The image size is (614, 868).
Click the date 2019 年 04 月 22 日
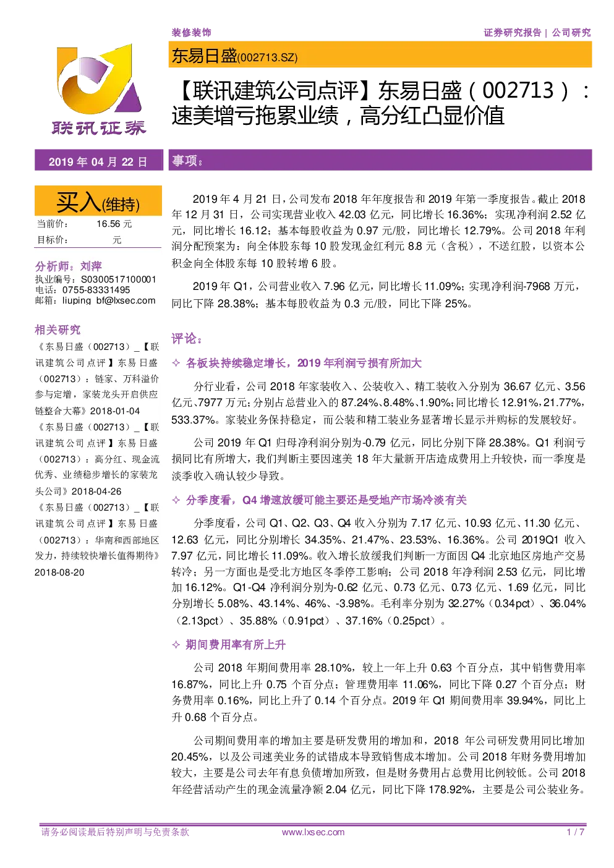(x=98, y=161)
